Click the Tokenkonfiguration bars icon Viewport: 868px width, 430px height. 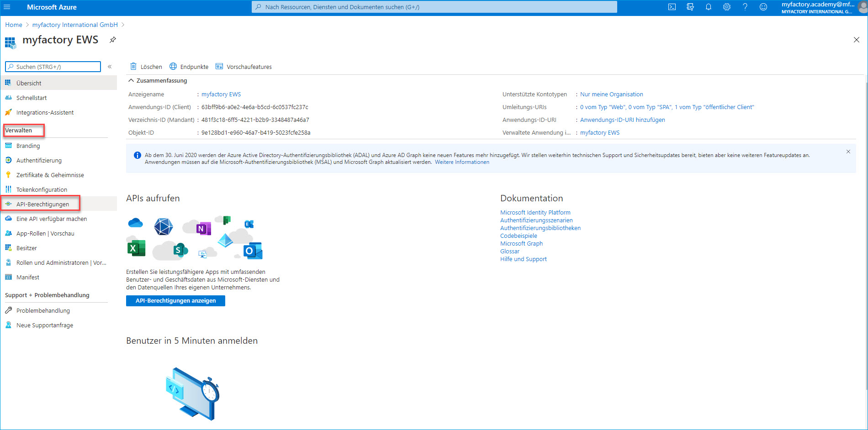pyautogui.click(x=8, y=189)
